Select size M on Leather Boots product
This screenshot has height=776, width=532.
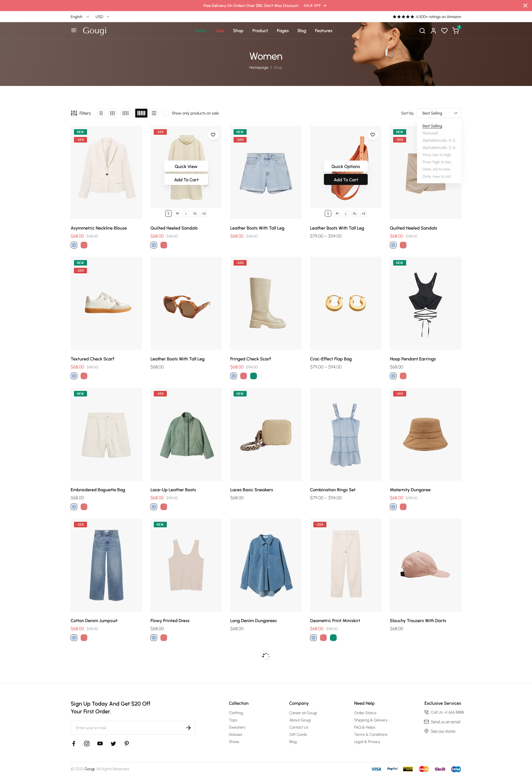coord(337,213)
